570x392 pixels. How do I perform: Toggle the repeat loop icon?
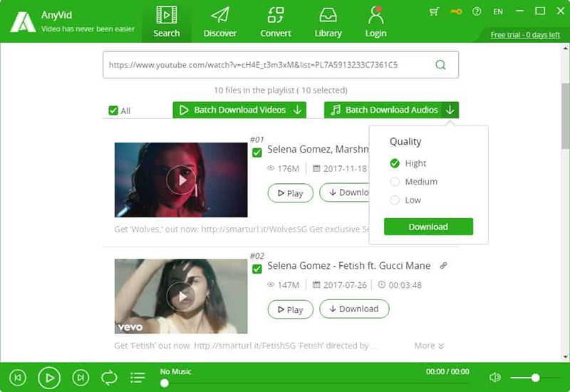tap(109, 378)
